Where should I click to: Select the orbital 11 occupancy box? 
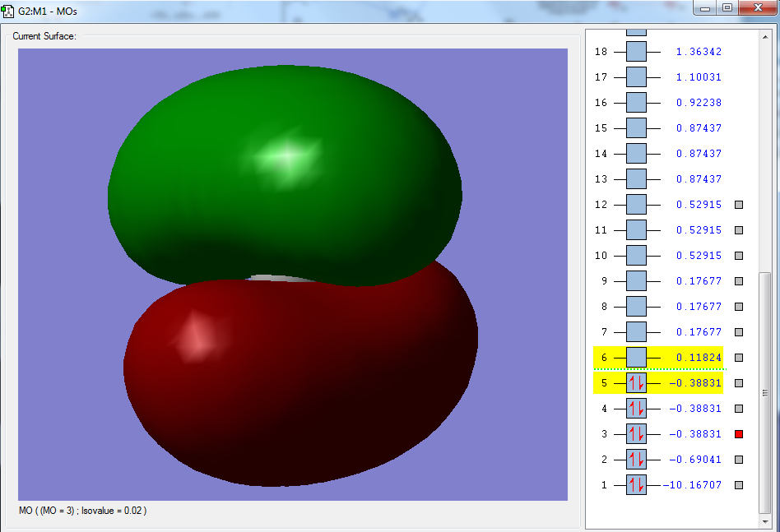point(636,230)
